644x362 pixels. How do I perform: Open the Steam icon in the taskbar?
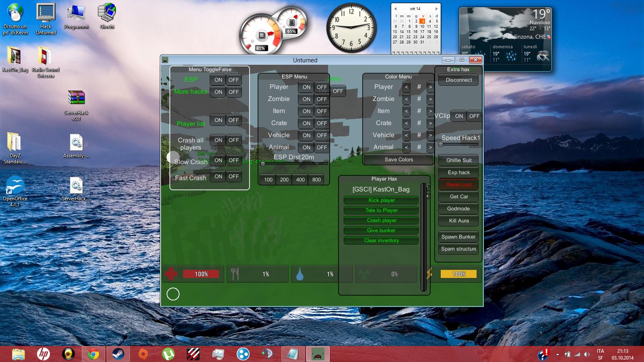(118, 354)
